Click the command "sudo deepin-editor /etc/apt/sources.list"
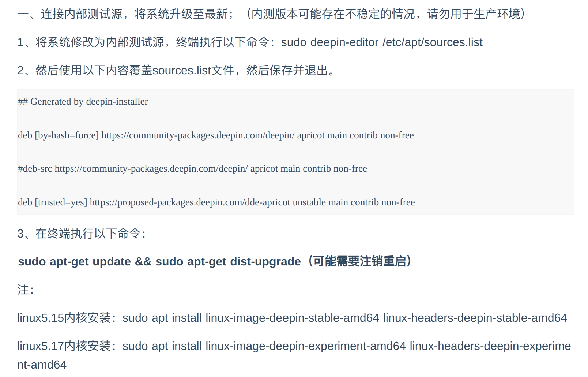This screenshot has width=588, height=377. [x=382, y=42]
